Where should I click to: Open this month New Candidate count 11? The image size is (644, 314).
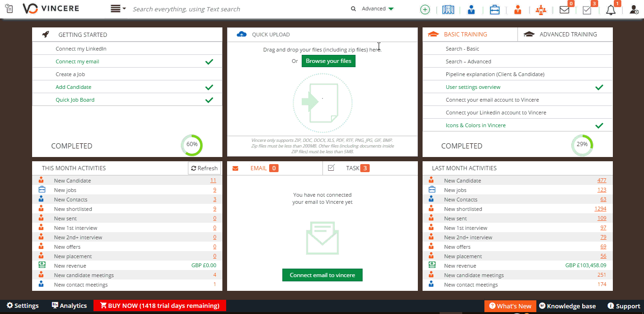point(213,181)
